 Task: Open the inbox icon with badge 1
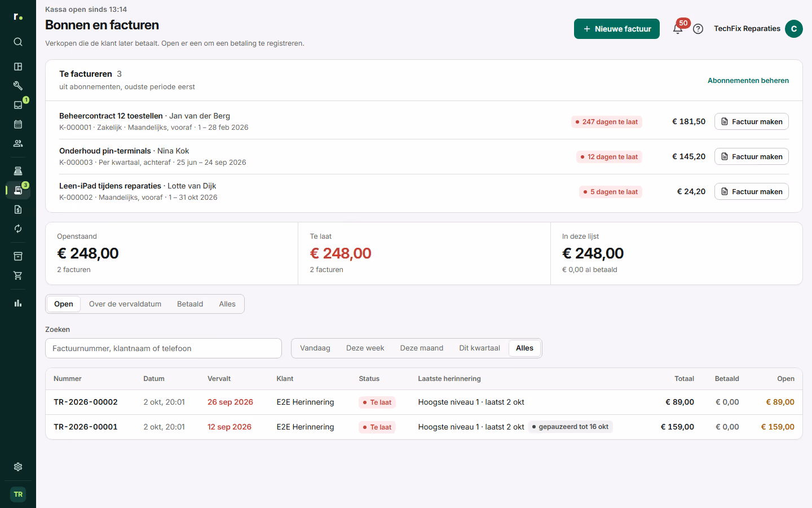pyautogui.click(x=18, y=105)
